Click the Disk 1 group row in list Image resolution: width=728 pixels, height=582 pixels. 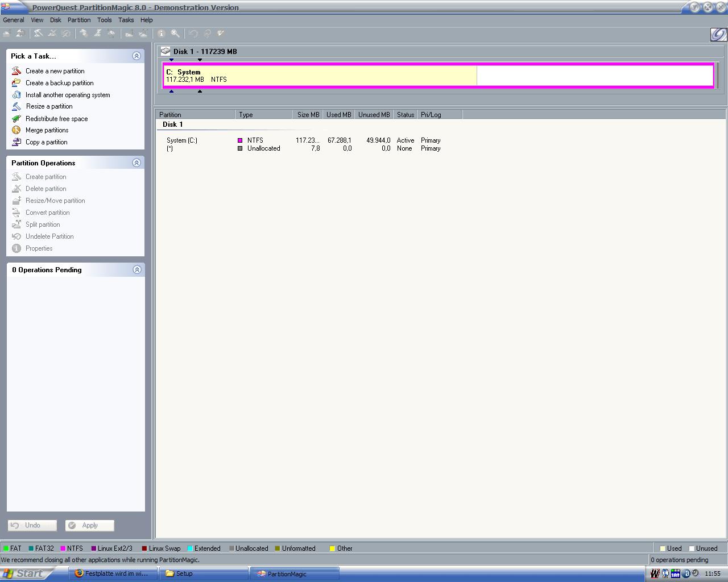tap(172, 124)
